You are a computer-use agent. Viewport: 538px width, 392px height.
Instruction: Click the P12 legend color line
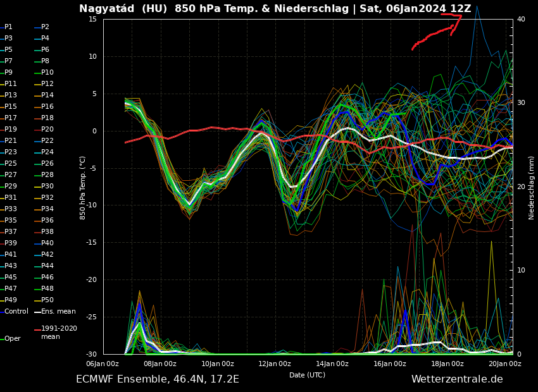coord(37,84)
